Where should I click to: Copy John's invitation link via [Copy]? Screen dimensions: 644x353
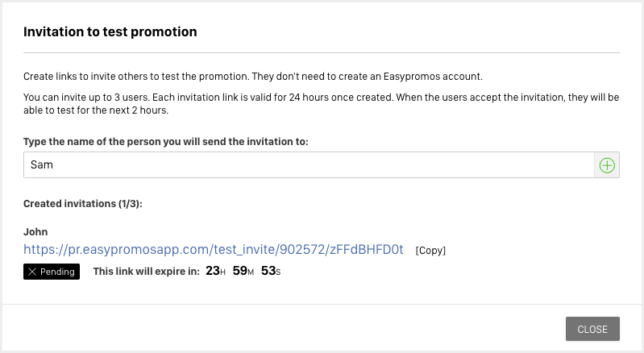coord(430,251)
